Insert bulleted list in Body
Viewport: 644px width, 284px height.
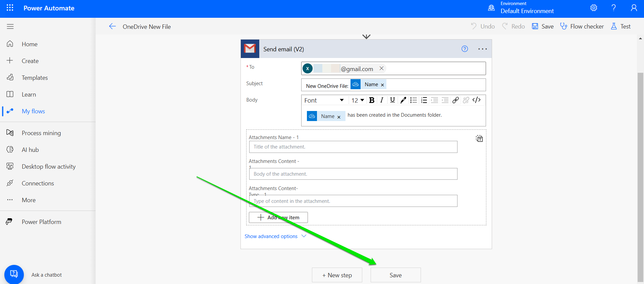(414, 100)
